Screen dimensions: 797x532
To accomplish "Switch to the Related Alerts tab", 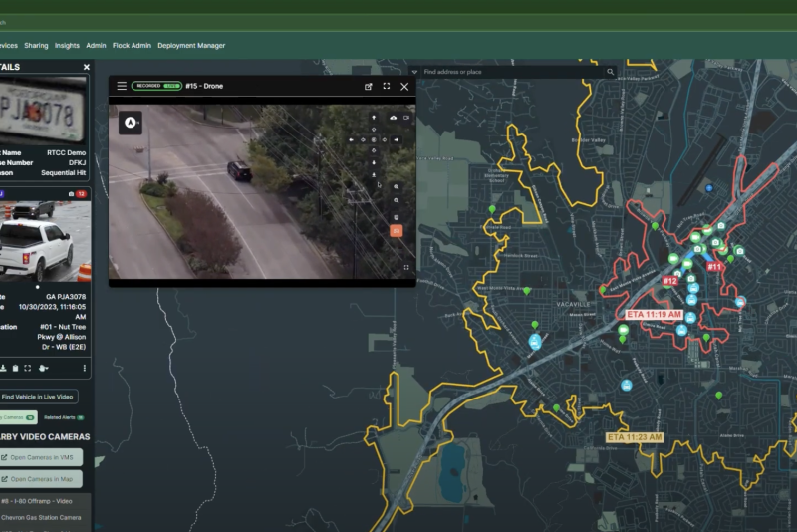I will 64,417.
